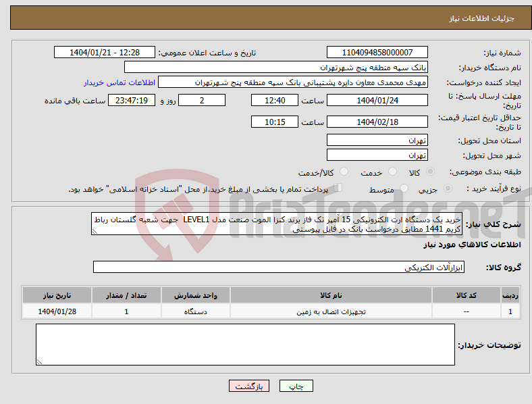Click the تعداد / مقدار column header
Viewport: 532px width, 404px height.
coord(126,295)
